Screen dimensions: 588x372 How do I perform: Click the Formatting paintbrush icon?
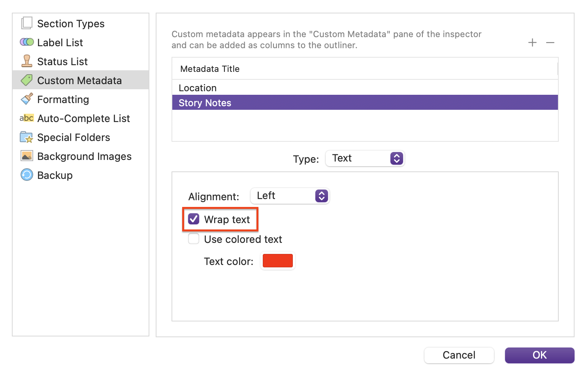tap(26, 99)
